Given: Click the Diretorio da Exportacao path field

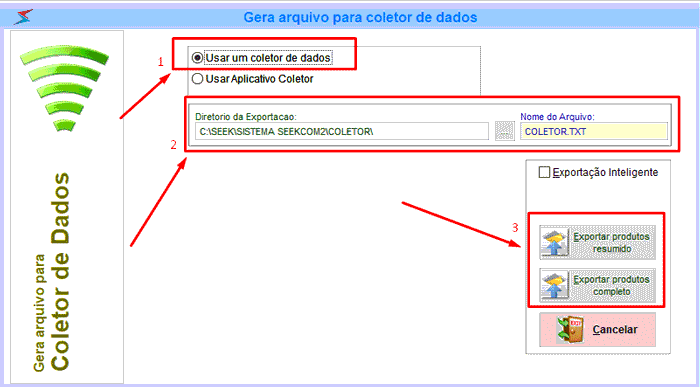Looking at the screenshot, I should tap(342, 132).
